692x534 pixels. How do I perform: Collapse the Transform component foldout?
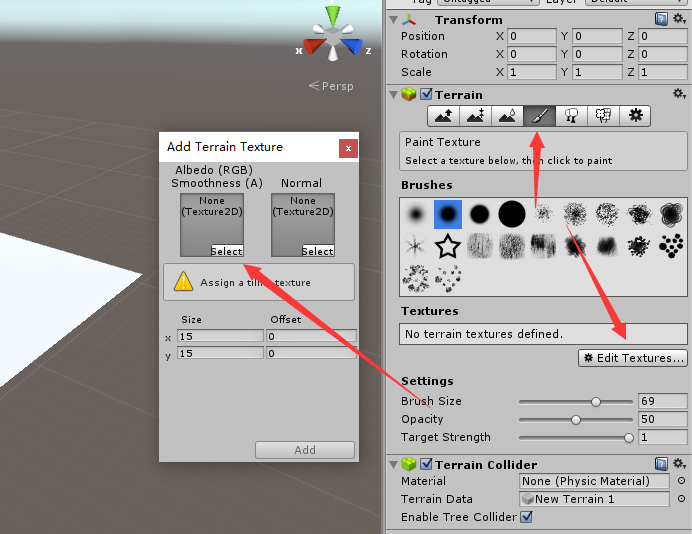(394, 20)
